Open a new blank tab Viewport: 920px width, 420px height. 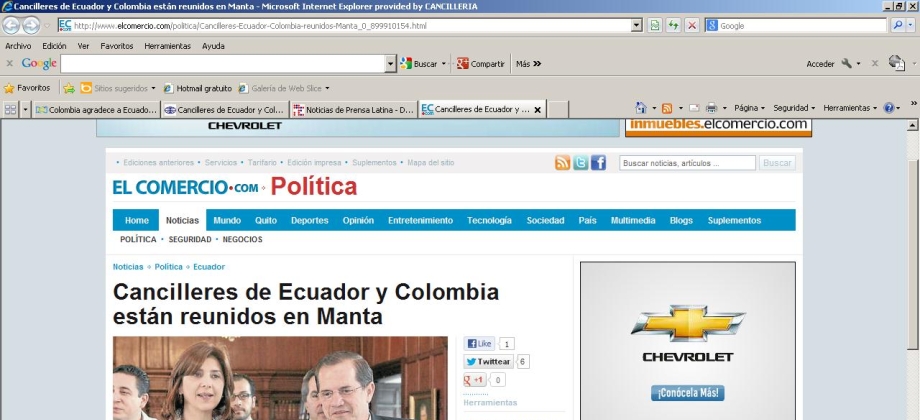click(558, 109)
